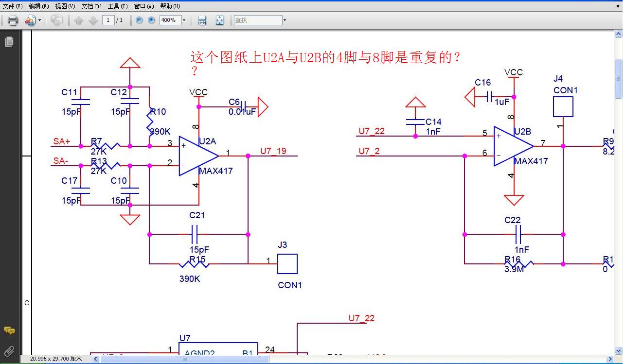Click the 查找 search input field
Screen dimensions: 625x364
tap(257, 20)
